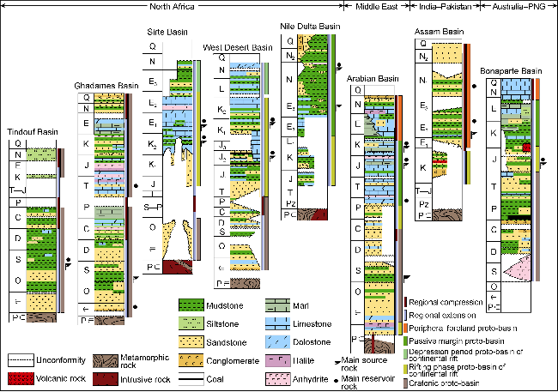
Task: Click the Sandstone legend pattern box
Action: (x=192, y=341)
